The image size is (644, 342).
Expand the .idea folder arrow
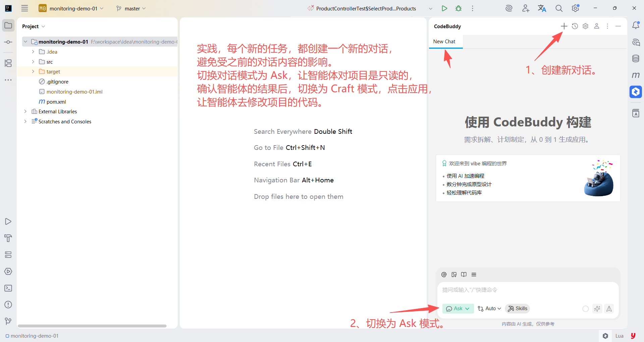point(33,52)
